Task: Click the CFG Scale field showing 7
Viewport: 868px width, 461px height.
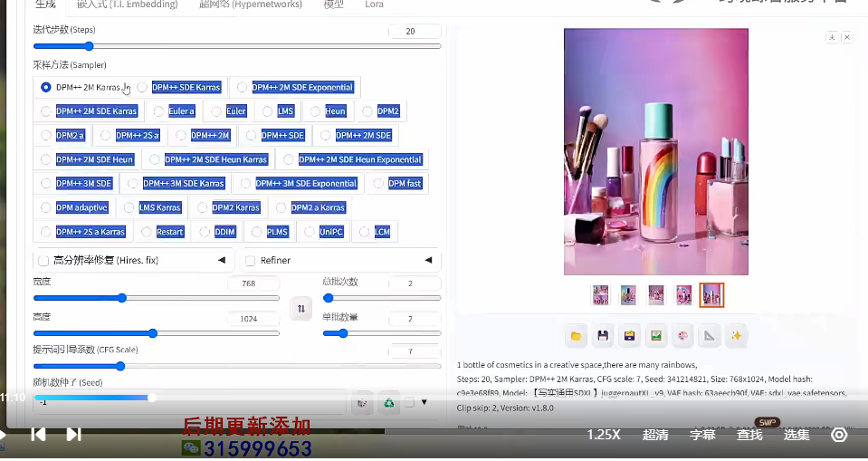Action: (415, 351)
